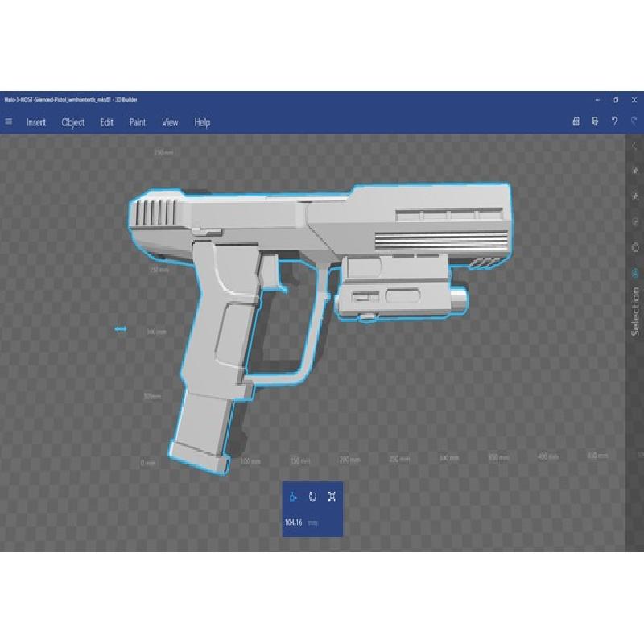Screen dimensions: 644x644
Task: Close the 3D Builder window
Action: (x=634, y=100)
